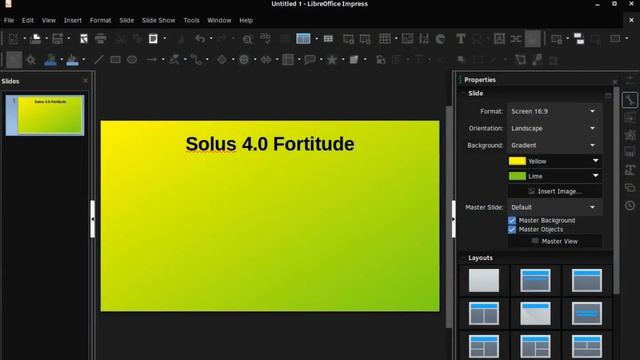Click the Solus 4.0 Fortitude title text

270,144
